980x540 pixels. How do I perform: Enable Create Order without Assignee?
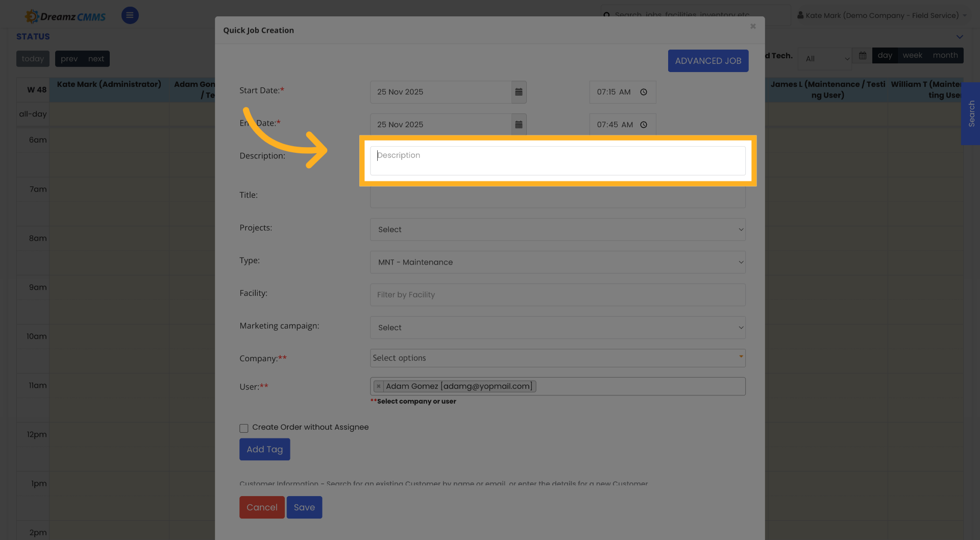[244, 428]
